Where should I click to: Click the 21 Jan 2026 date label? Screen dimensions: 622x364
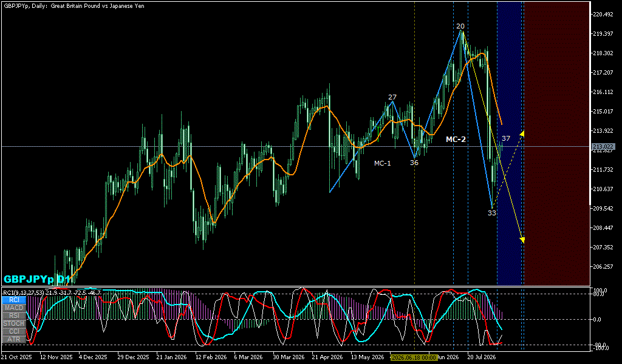pyautogui.click(x=171, y=357)
